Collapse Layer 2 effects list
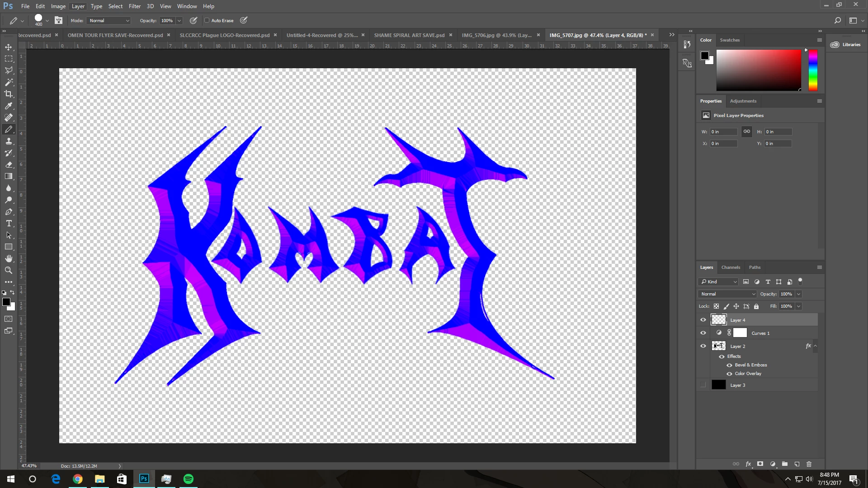 815,346
